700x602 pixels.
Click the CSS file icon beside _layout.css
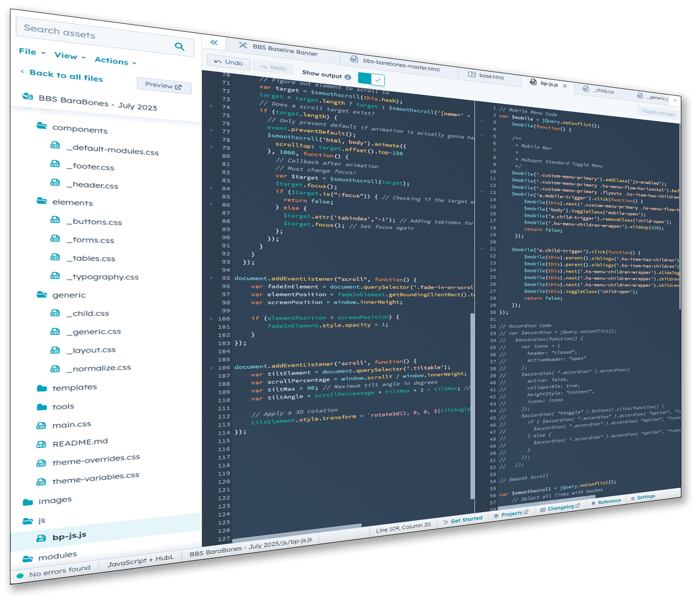(x=55, y=350)
